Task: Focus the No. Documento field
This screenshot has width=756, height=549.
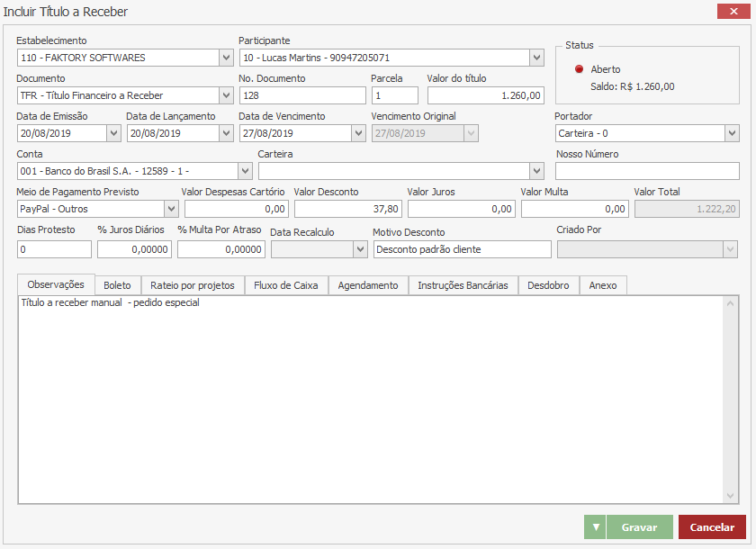Action: (301, 95)
